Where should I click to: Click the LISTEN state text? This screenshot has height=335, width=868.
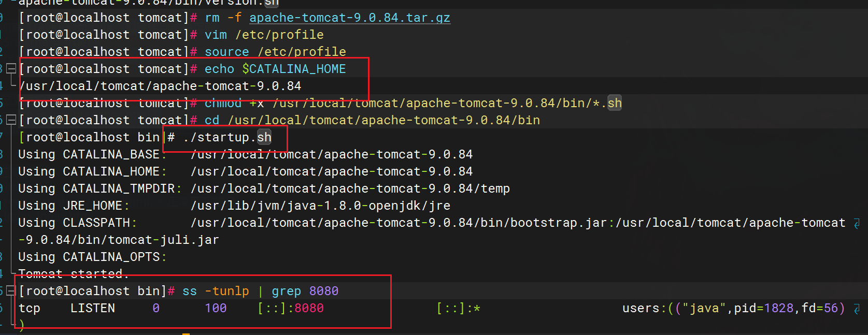point(93,308)
